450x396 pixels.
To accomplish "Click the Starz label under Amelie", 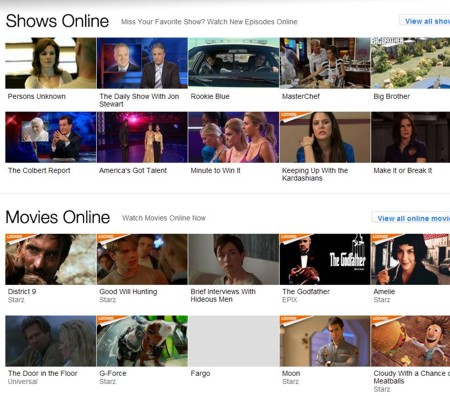I will coord(382,300).
